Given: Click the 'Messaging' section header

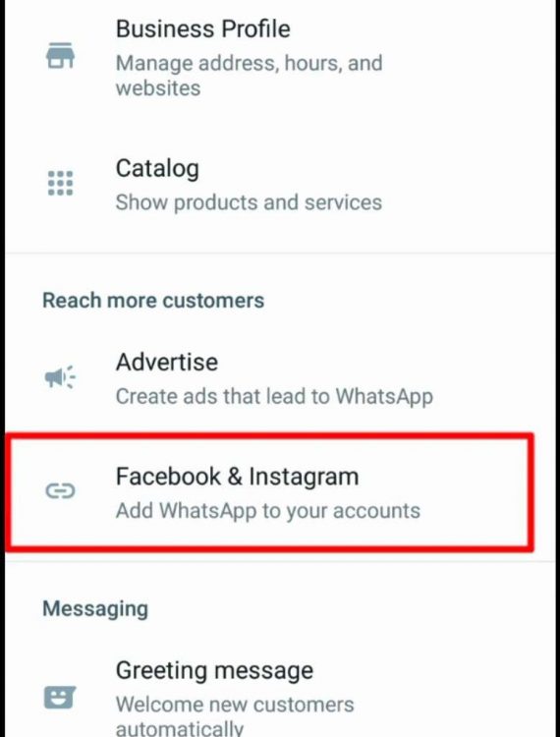Looking at the screenshot, I should point(95,608).
